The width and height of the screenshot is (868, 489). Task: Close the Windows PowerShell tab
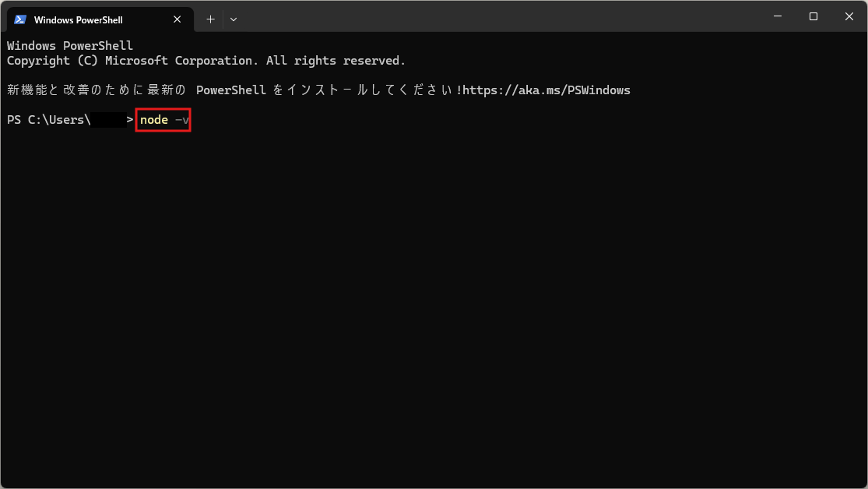[178, 19]
